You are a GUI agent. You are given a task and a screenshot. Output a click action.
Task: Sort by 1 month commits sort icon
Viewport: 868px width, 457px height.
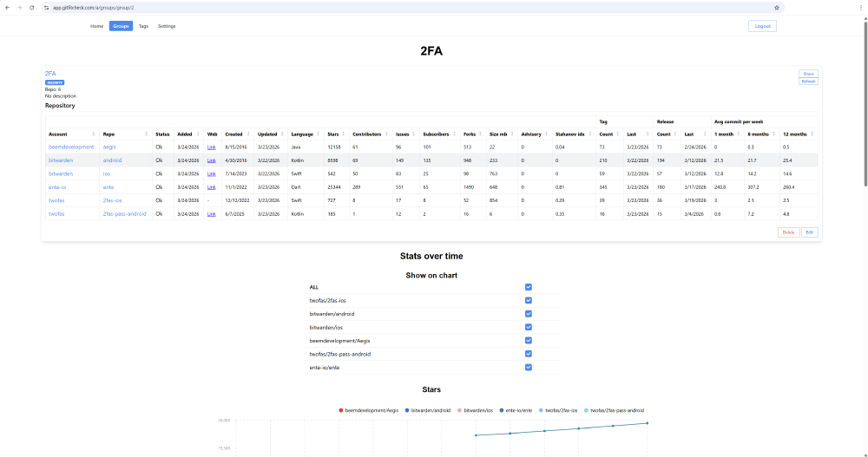tap(738, 134)
